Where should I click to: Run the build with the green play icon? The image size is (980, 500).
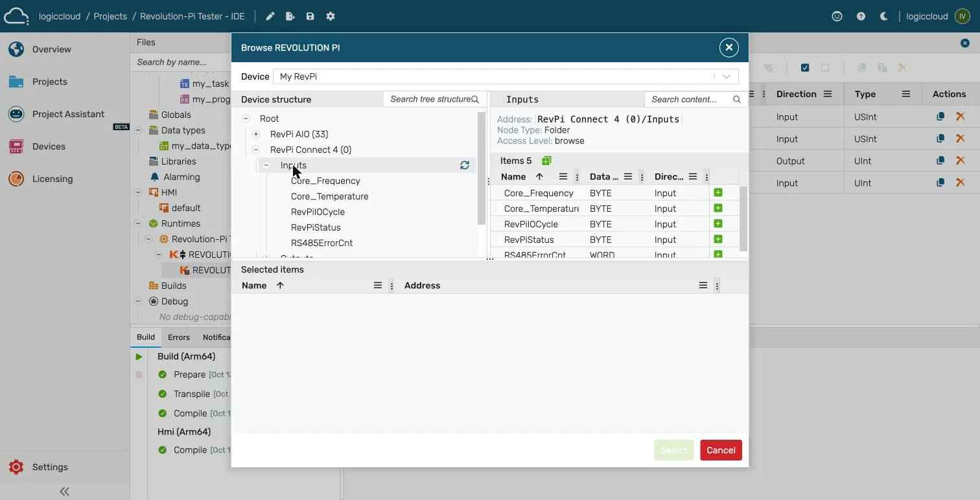point(139,356)
